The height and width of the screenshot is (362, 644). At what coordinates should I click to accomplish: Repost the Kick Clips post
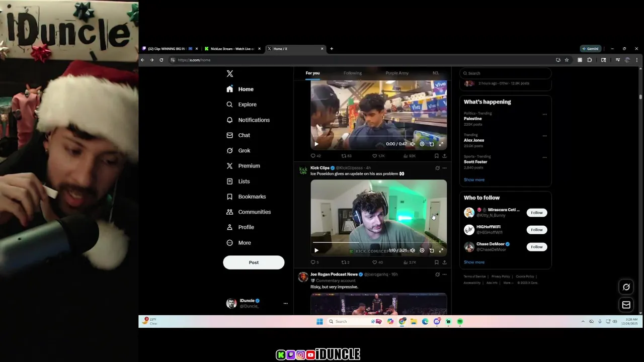tap(346, 262)
